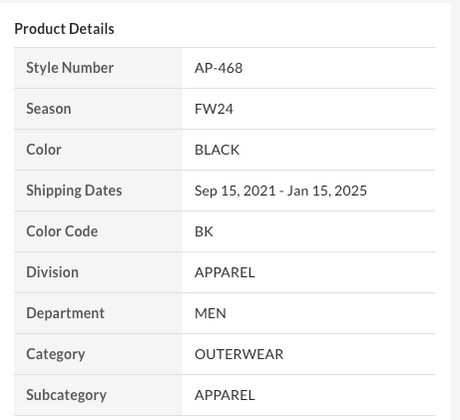460x420 pixels.
Task: Select the Category row label
Action: pos(56,354)
